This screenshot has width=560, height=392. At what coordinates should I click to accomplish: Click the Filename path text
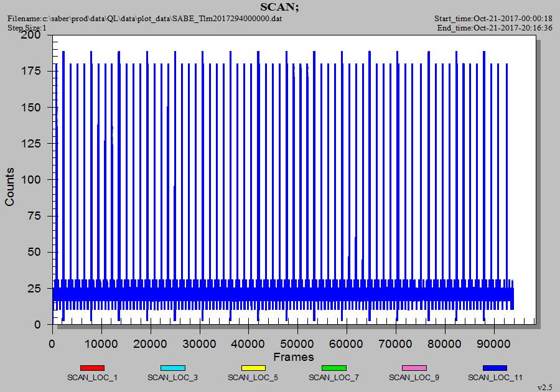point(145,19)
